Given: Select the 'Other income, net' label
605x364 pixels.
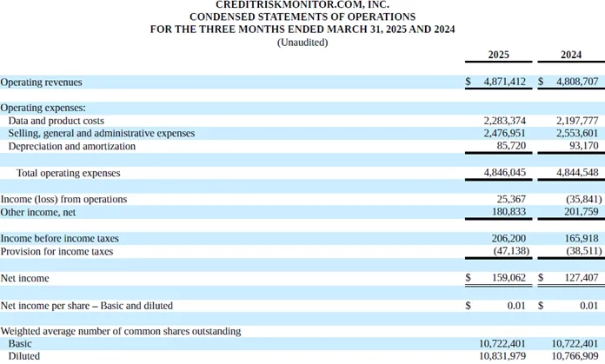Looking at the screenshot, I should (38, 213).
